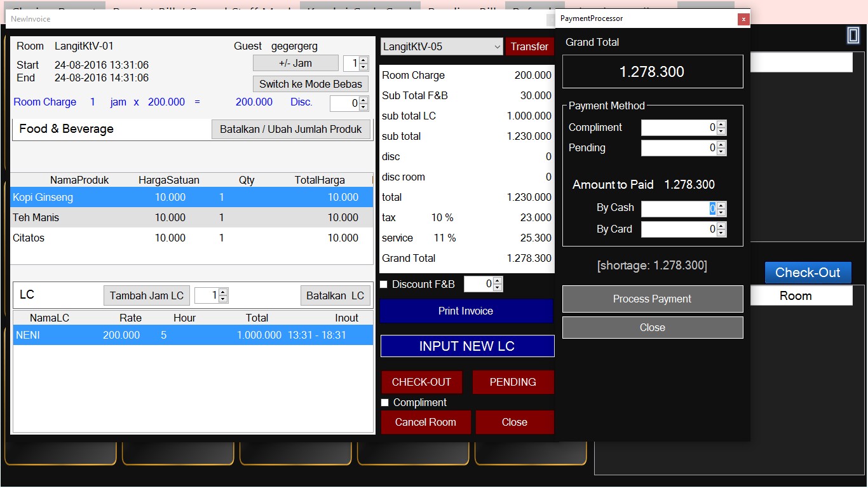Increase the Pending payment spinner
The image size is (868, 488).
pos(721,145)
